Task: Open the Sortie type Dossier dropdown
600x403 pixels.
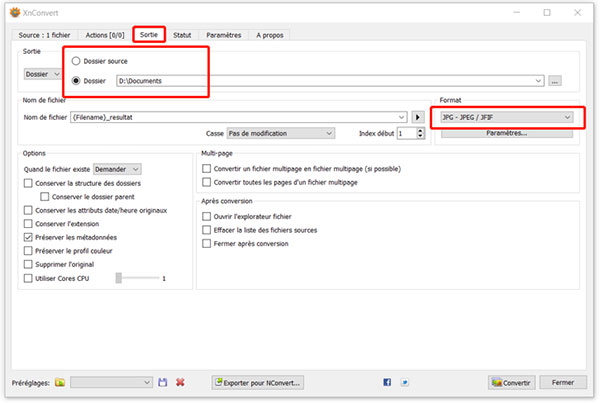Action: click(x=42, y=74)
